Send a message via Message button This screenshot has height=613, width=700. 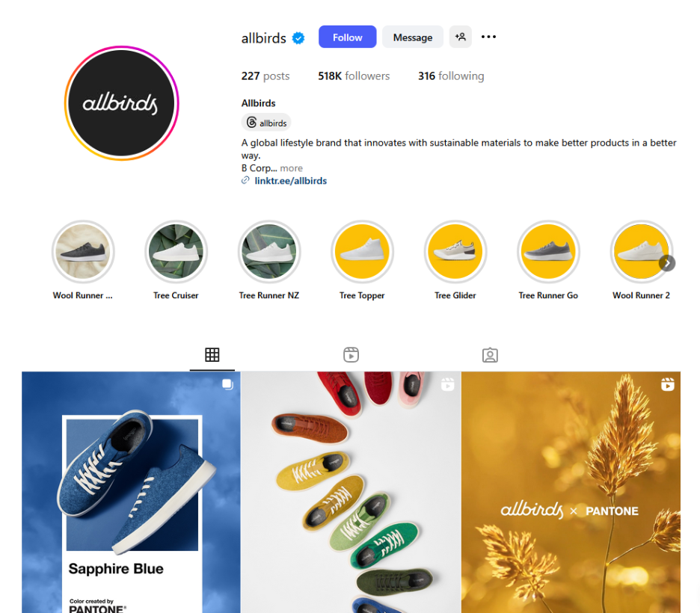[413, 37]
